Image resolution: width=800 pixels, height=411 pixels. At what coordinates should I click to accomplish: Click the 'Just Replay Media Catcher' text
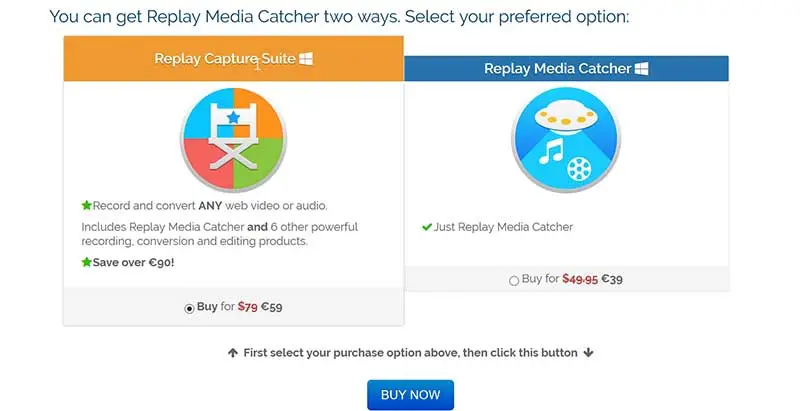pyautogui.click(x=503, y=227)
